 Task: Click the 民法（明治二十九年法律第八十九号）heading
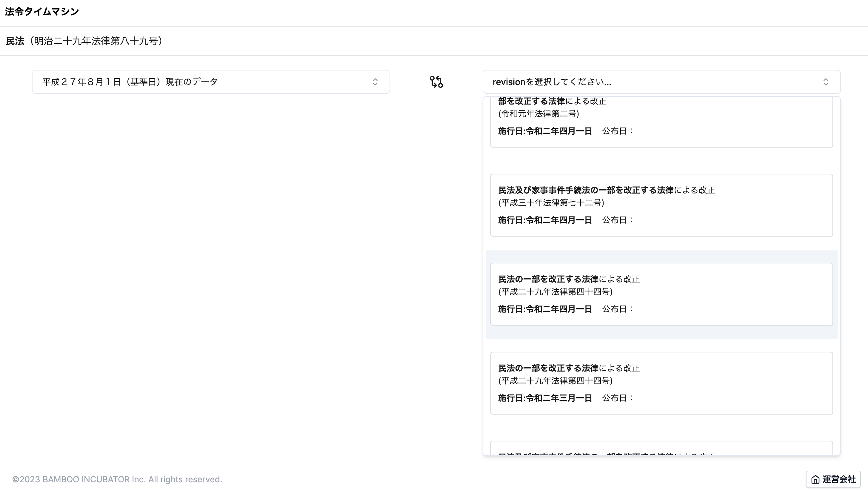[84, 41]
